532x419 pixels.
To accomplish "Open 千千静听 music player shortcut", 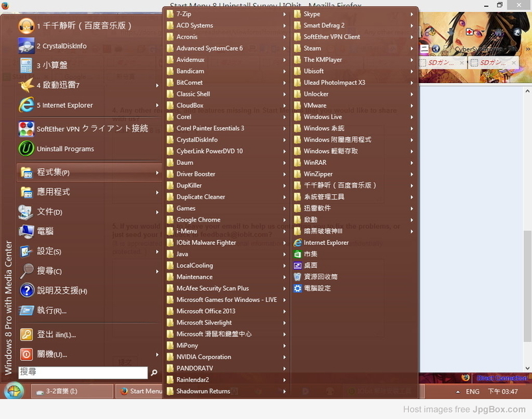I will tap(26, 26).
